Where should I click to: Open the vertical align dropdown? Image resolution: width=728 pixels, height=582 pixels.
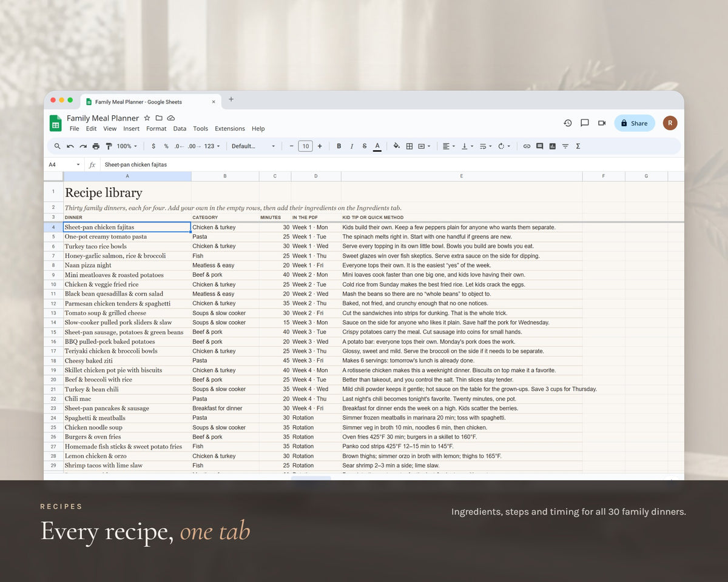click(467, 146)
